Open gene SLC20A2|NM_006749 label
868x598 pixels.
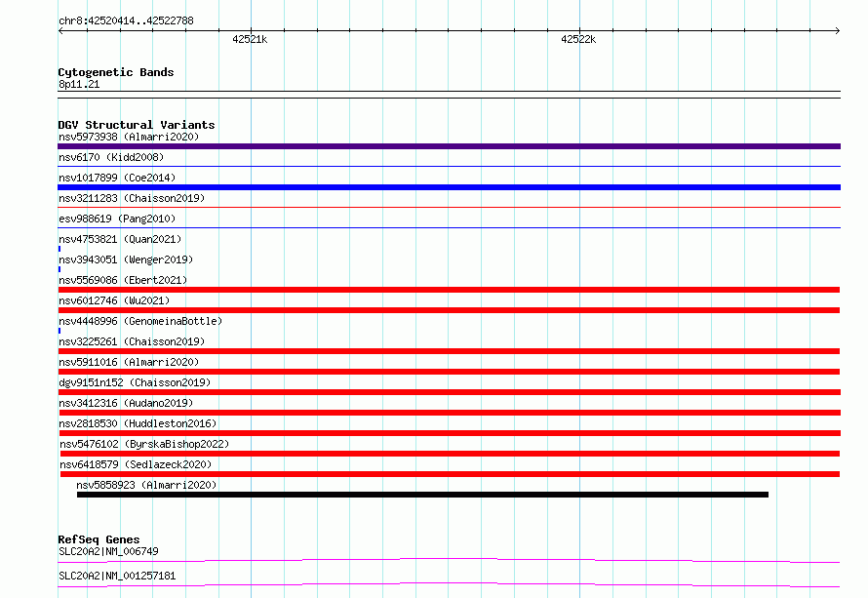(x=108, y=551)
